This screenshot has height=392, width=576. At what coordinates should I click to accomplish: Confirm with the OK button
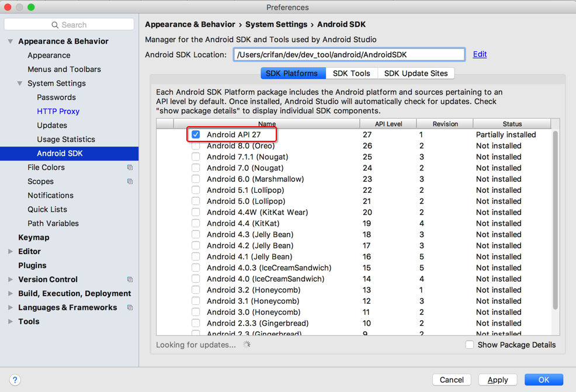pos(544,380)
